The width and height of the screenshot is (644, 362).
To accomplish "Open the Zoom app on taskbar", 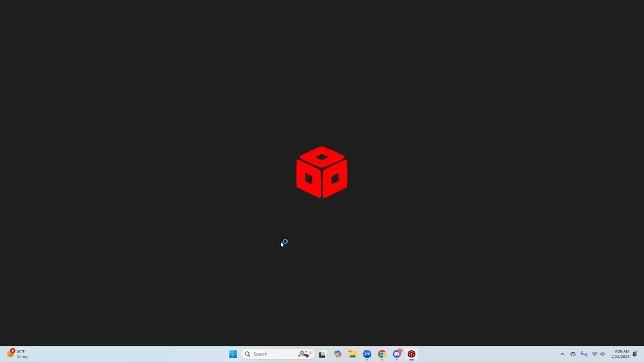I will click(367, 354).
